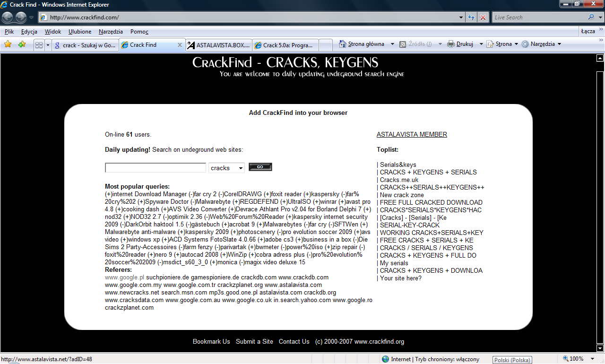Click the Polski (Polska) language indicator
605x364 pixels.
point(512,360)
